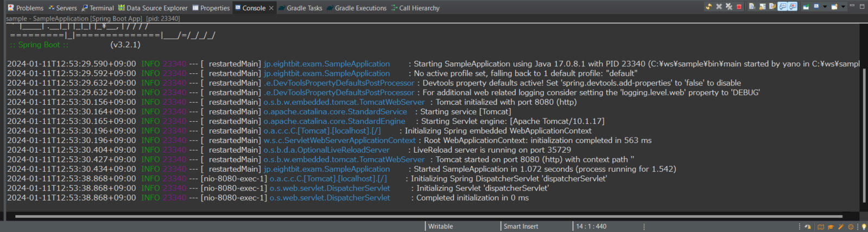Click the 'Tomcat started on port 8080' log line
The width and height of the screenshot is (868, 232).
point(320,160)
